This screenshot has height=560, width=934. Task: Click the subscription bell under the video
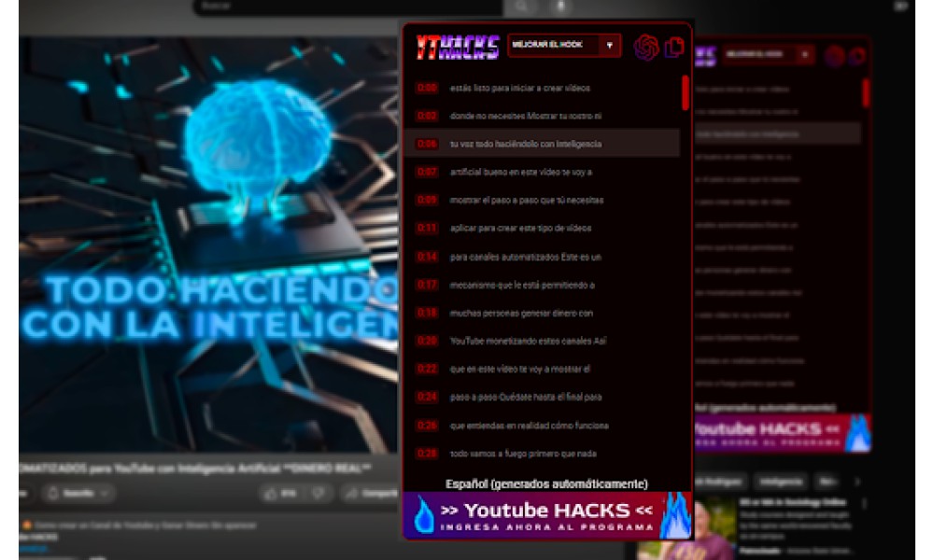[x=53, y=494]
